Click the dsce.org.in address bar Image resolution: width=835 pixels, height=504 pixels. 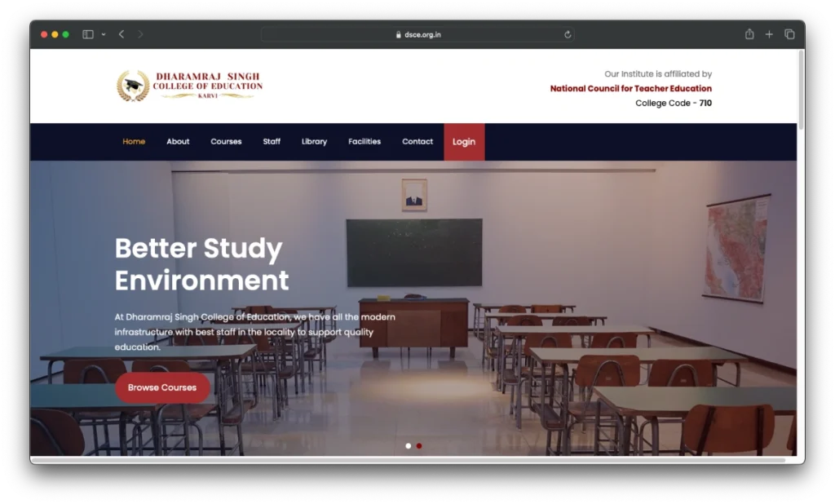pyautogui.click(x=417, y=34)
